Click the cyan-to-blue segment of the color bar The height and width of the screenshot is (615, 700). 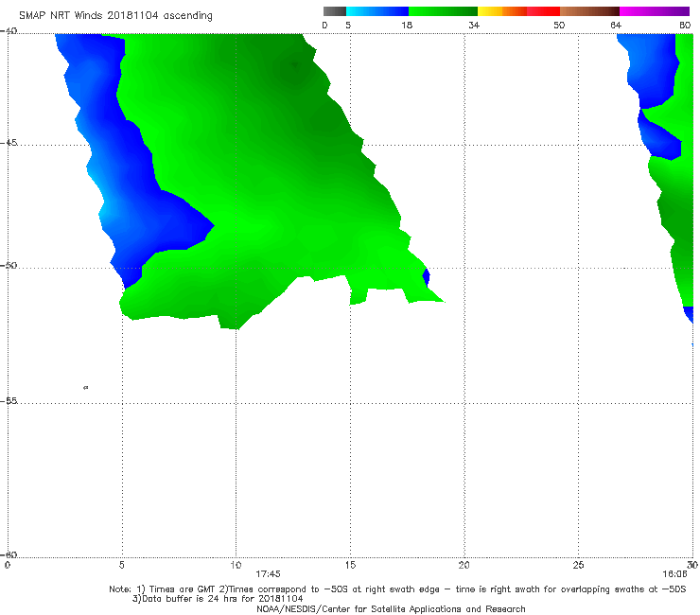click(x=377, y=11)
